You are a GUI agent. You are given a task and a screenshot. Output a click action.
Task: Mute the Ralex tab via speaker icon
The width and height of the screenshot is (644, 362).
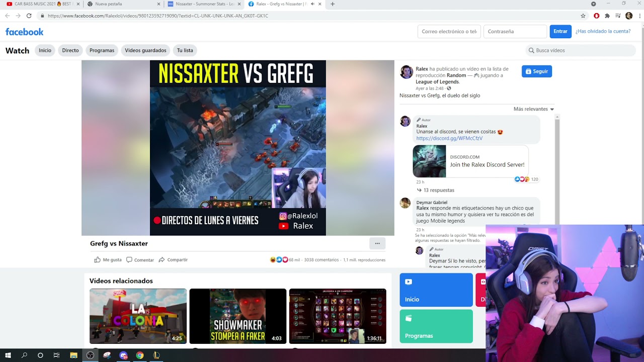click(312, 4)
